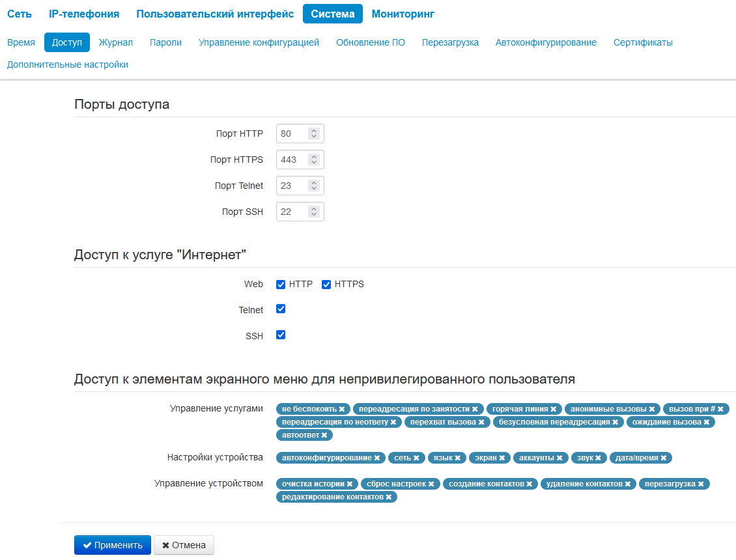Remove the 'безусловная переадресация' tag
The width and height of the screenshot is (736, 560).
click(616, 423)
